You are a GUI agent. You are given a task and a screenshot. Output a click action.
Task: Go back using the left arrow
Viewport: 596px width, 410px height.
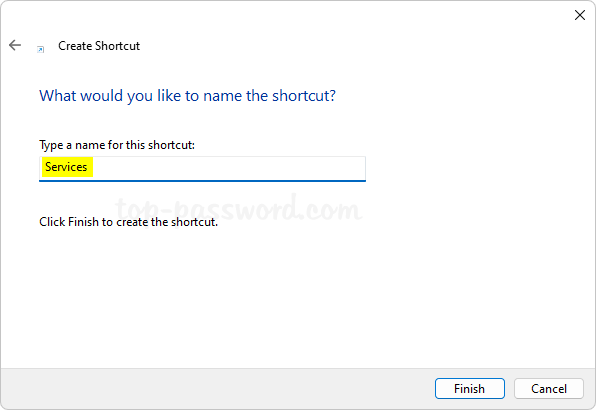tap(15, 45)
